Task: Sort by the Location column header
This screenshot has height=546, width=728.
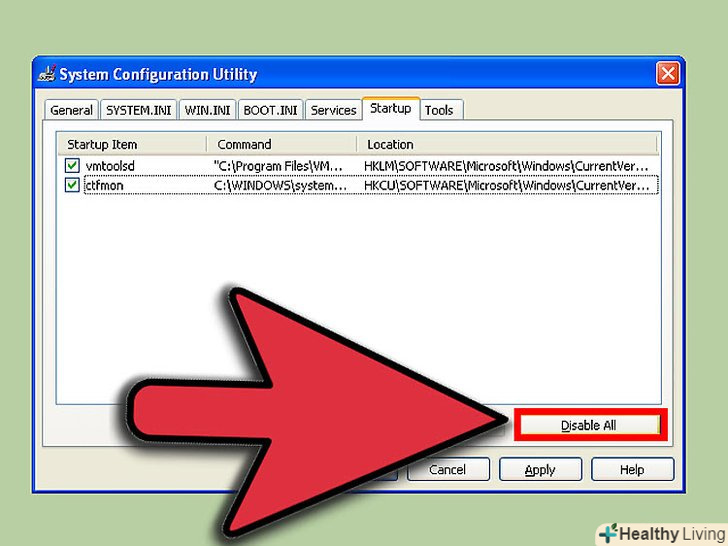Action: [x=507, y=144]
